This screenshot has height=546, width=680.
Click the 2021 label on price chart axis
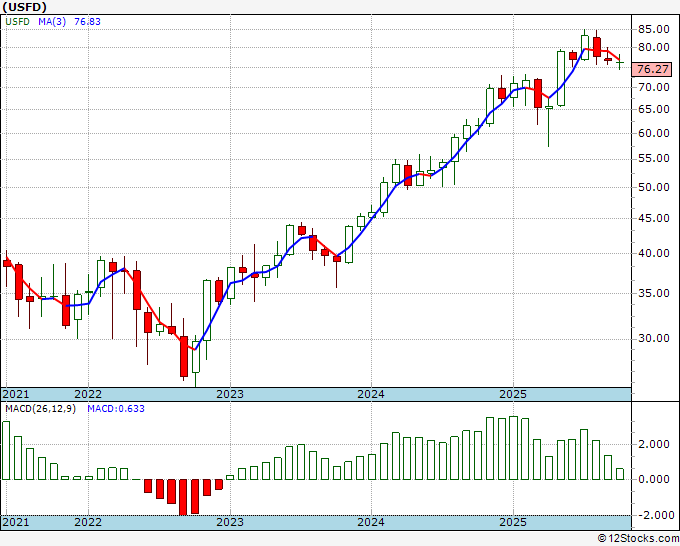(16, 394)
